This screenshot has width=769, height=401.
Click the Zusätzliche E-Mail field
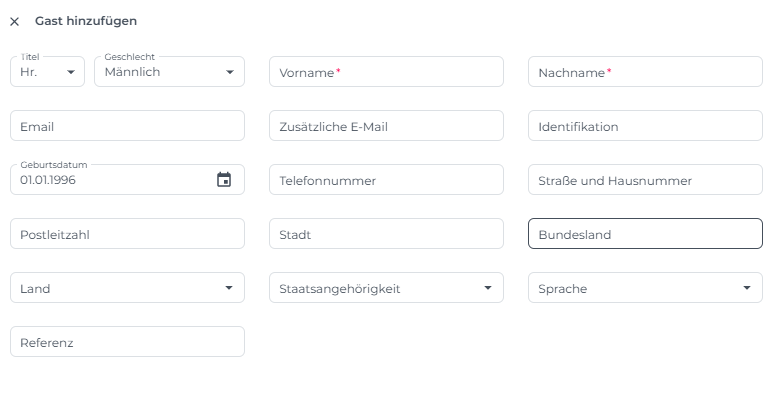[386, 126]
